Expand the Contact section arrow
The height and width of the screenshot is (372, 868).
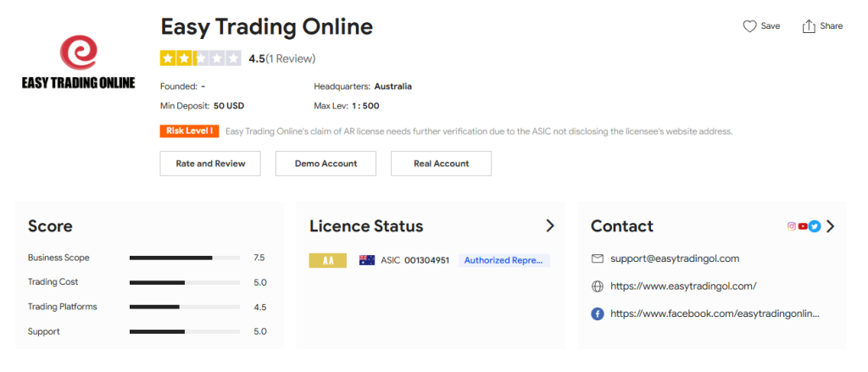830,226
